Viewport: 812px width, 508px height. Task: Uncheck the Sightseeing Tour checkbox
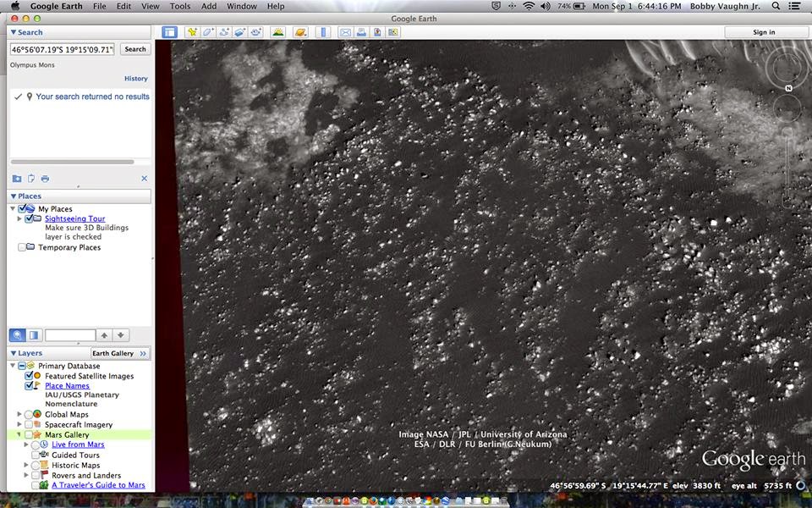[x=29, y=218]
